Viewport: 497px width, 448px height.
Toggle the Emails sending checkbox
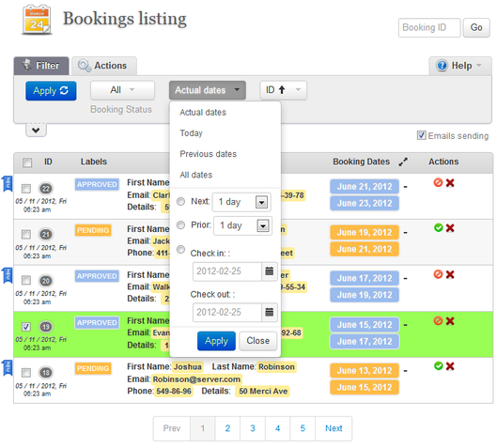(421, 135)
